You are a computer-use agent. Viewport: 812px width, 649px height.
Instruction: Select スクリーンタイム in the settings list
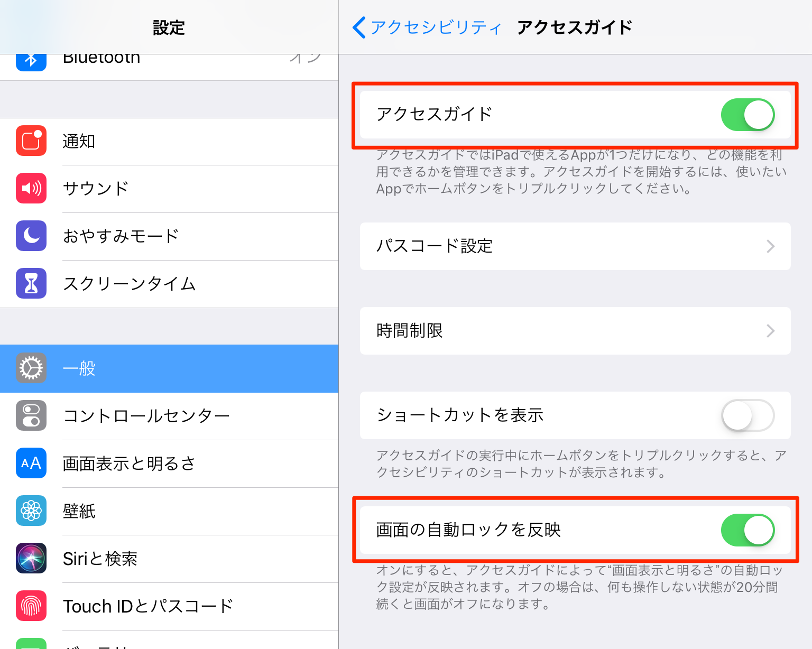pos(130,284)
